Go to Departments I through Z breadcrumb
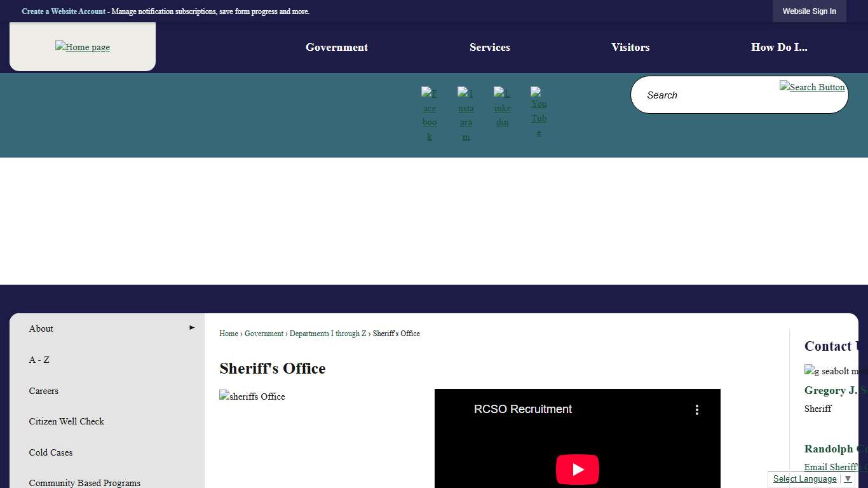Viewport: 868px width, 488px height. [x=328, y=334]
